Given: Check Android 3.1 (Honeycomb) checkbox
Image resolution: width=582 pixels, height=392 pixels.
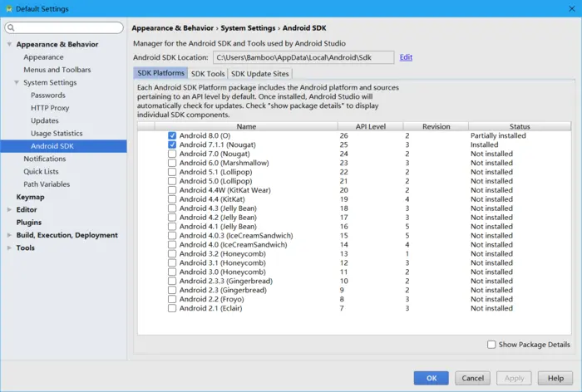Looking at the screenshot, I should [172, 263].
